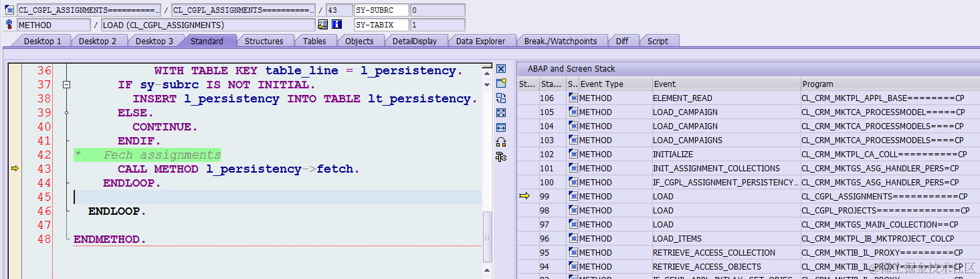Screen dimensions: 980x279
Task: Switch to the Desktop 2 tab
Action: (x=98, y=41)
